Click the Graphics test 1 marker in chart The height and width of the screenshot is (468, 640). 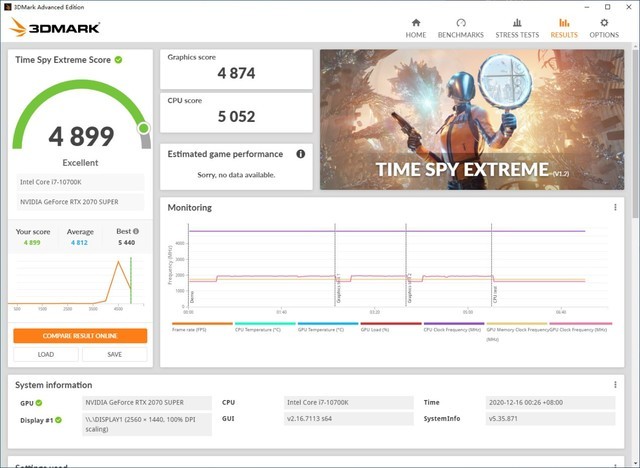click(338, 288)
